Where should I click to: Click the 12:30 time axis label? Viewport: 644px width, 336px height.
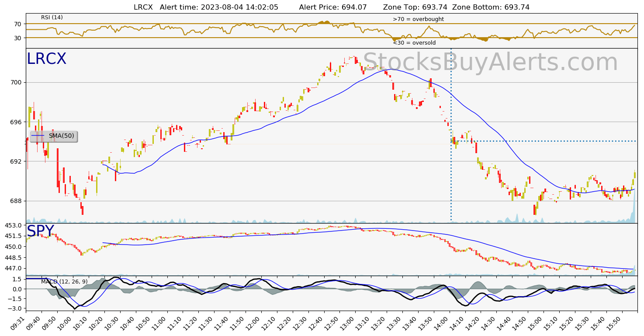(x=300, y=323)
